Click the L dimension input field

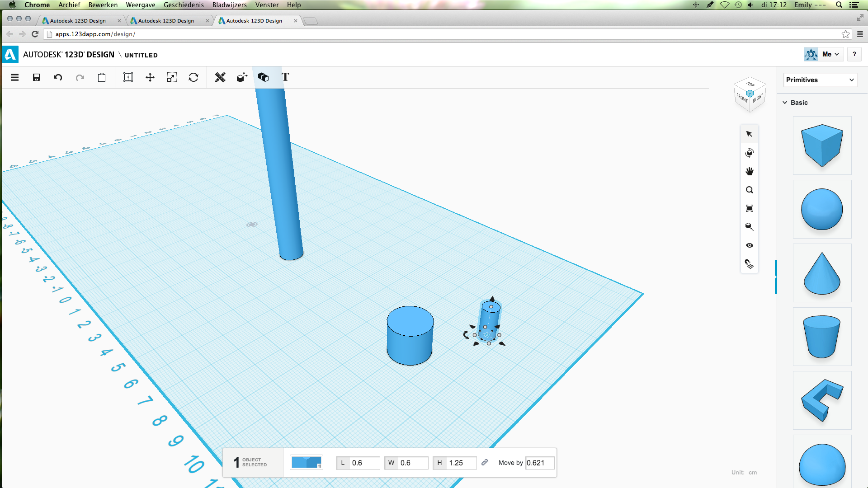[x=364, y=463]
